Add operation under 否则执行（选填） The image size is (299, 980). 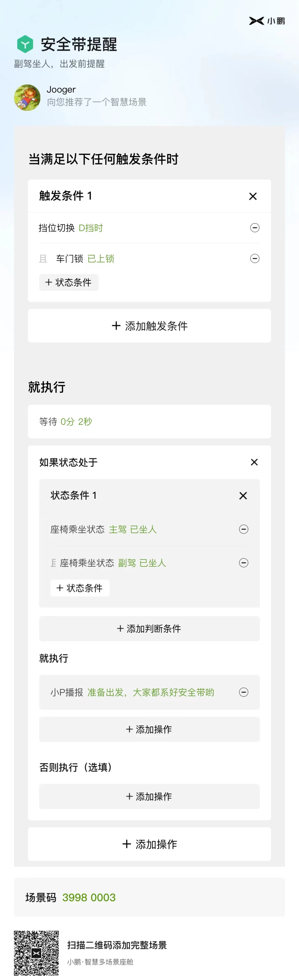pyautogui.click(x=149, y=796)
